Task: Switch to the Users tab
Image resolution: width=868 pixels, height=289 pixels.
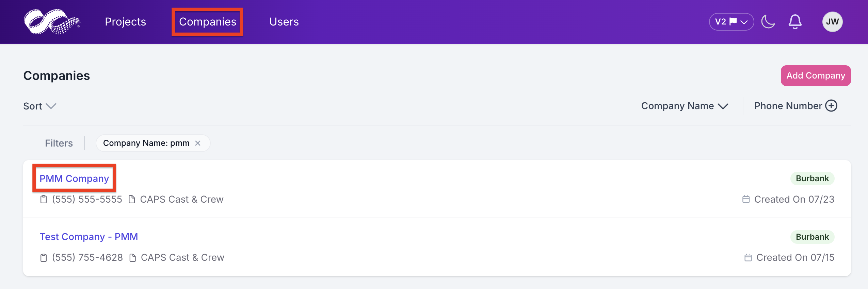Action: (284, 22)
